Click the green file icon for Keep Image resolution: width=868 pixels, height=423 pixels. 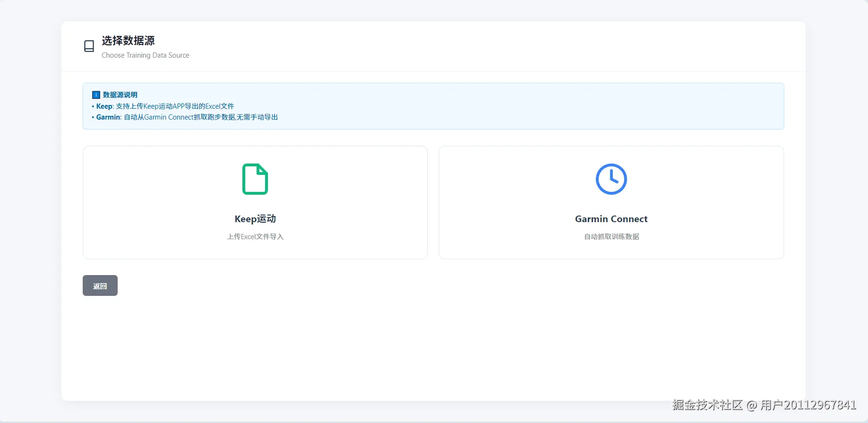(255, 179)
